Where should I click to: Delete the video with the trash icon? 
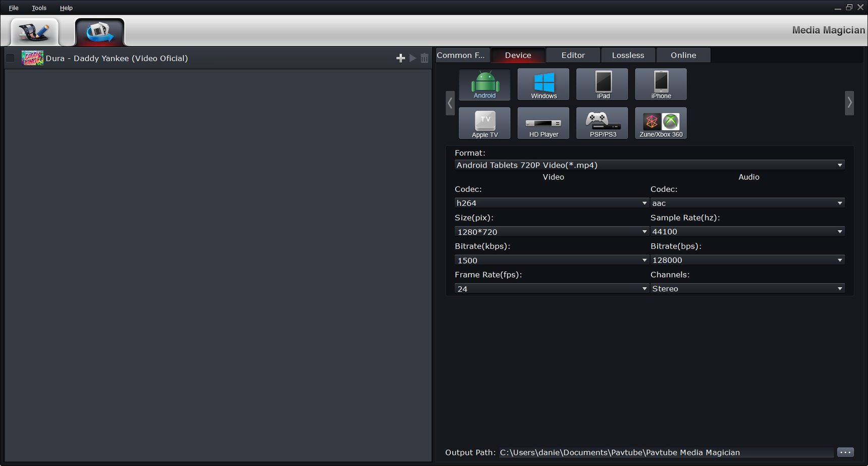click(x=424, y=58)
